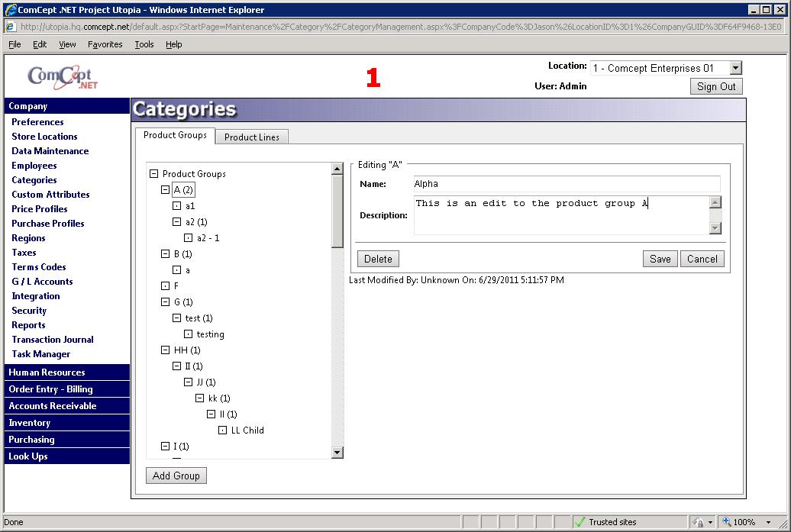Screen dimensions: 791x532
Task: Click the ComCept .NET logo
Action: point(63,77)
